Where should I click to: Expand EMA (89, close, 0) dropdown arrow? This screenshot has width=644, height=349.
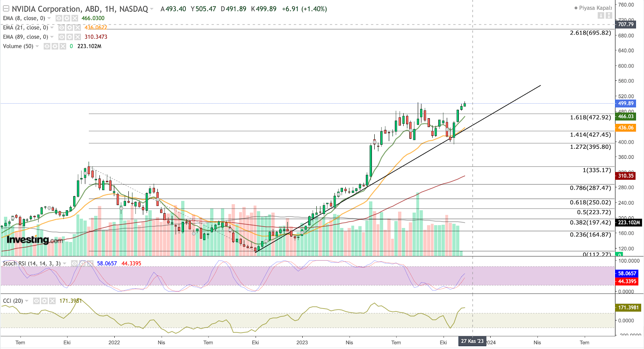point(52,37)
